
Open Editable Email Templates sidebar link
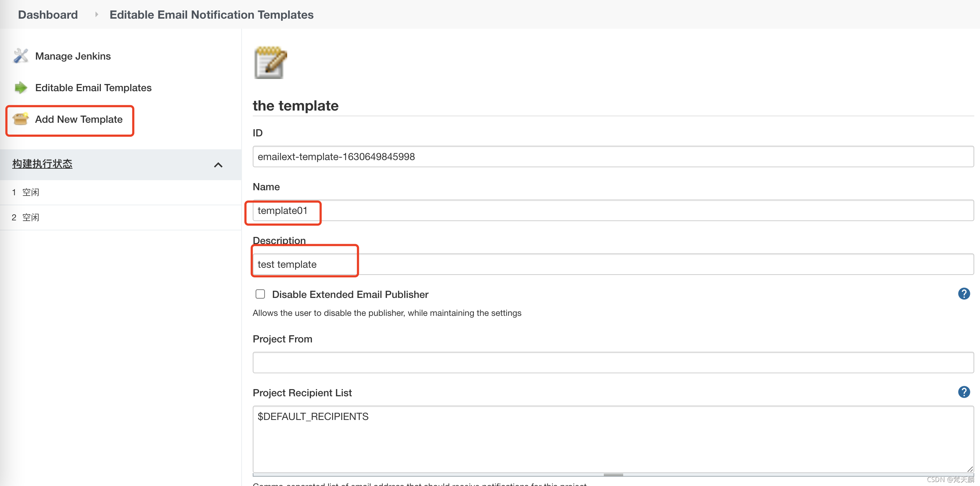pos(93,88)
